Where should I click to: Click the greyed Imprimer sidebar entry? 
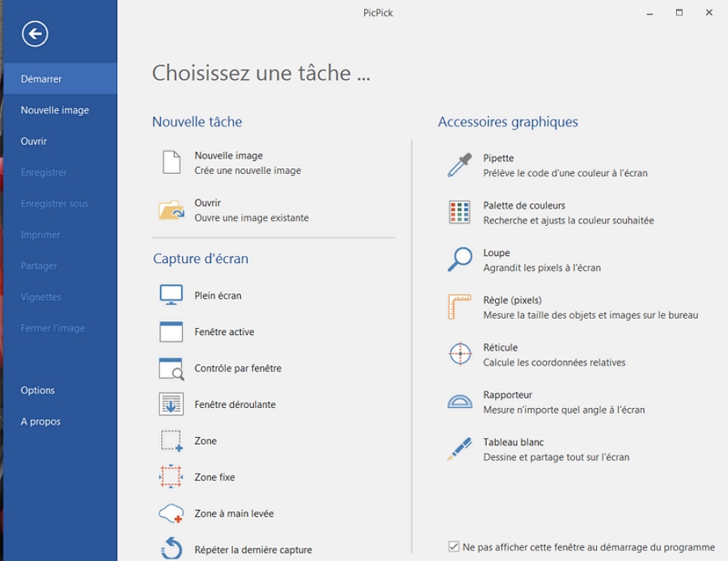pyautogui.click(x=60, y=234)
